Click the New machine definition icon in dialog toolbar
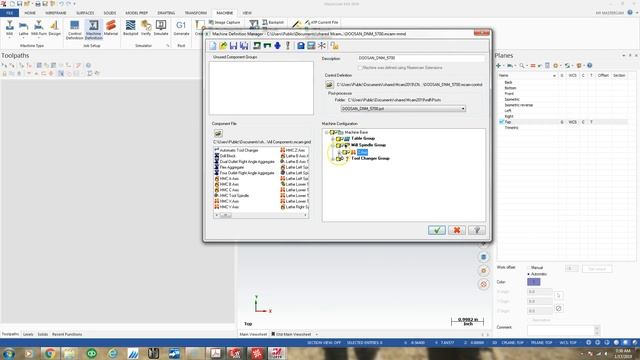Screen dimensions: 640x360 pyautogui.click(x=213, y=46)
